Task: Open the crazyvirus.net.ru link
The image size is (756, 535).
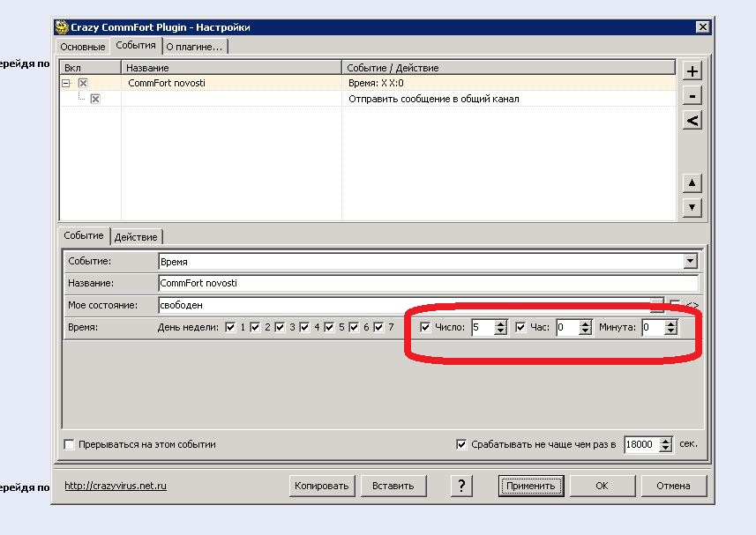Action: [x=116, y=486]
